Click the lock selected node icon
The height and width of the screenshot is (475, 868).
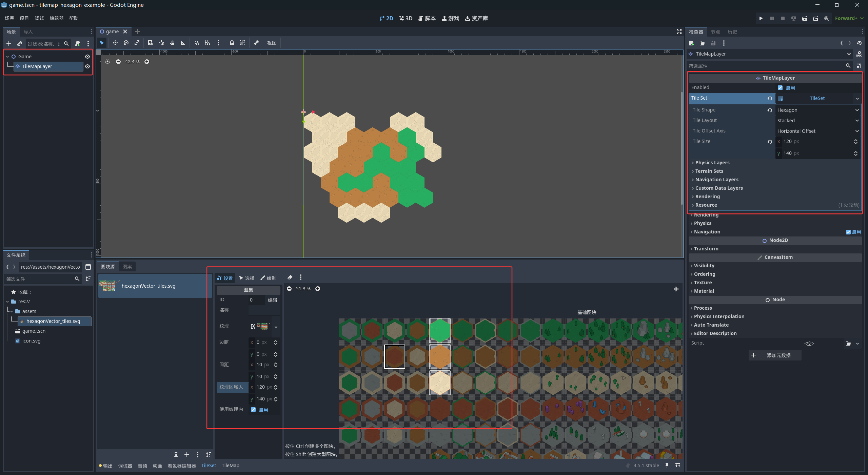pos(232,43)
